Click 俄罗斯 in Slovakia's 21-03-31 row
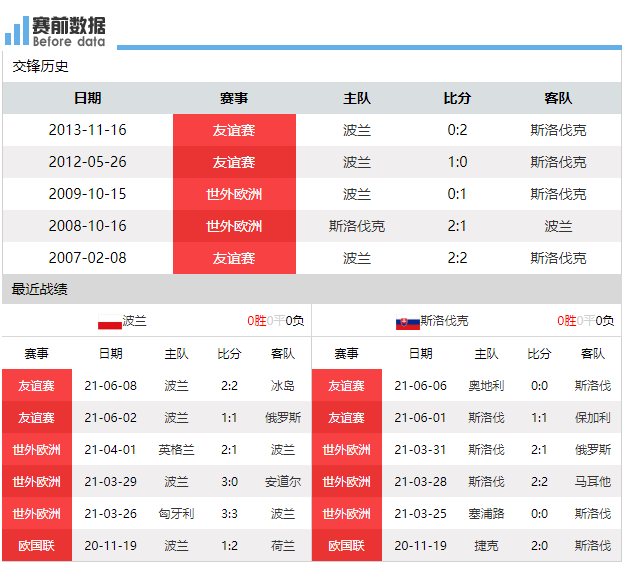The width and height of the screenshot is (622, 562). [593, 450]
